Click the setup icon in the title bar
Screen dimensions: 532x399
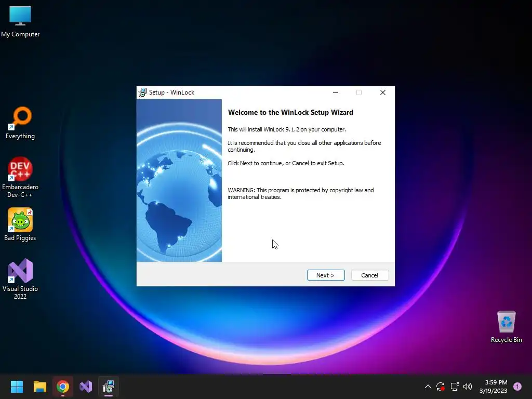point(142,92)
